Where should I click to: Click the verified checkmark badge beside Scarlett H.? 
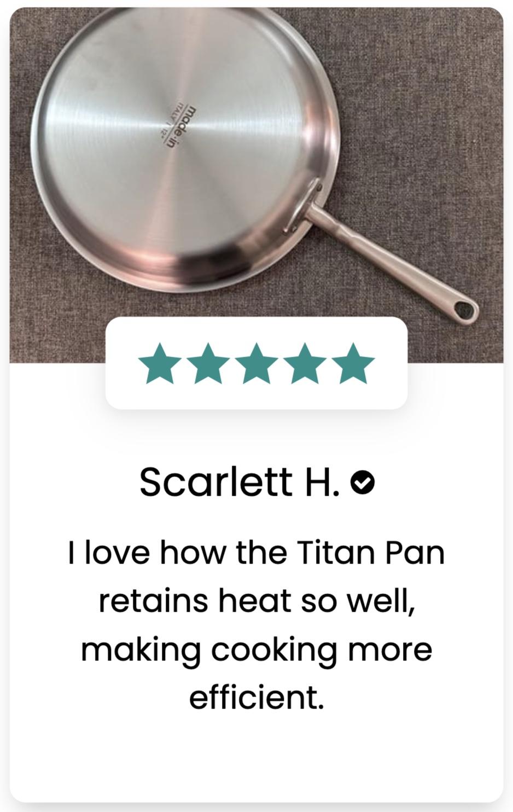(x=363, y=482)
